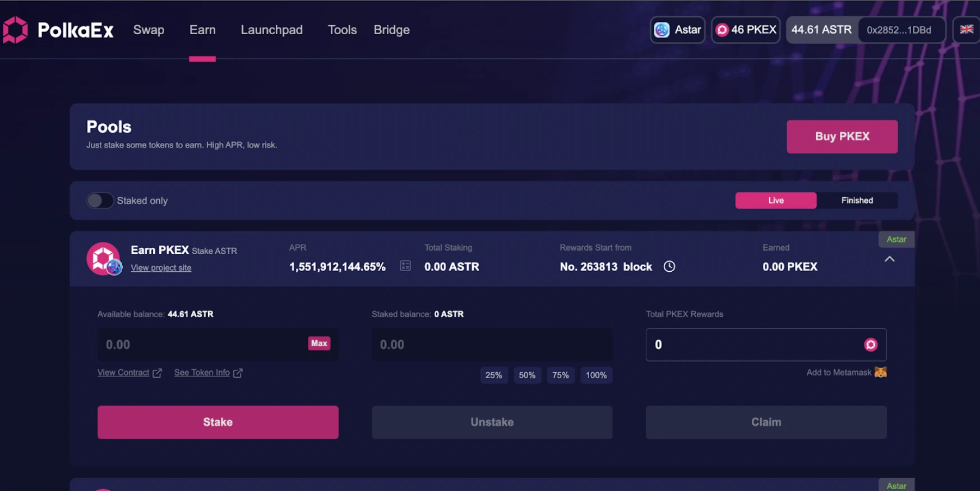
Task: Click the Astar tag on Earn PKEX pool
Action: pyautogui.click(x=896, y=239)
